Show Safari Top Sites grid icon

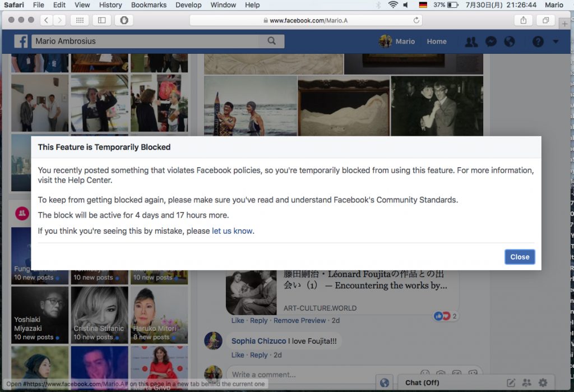80,20
